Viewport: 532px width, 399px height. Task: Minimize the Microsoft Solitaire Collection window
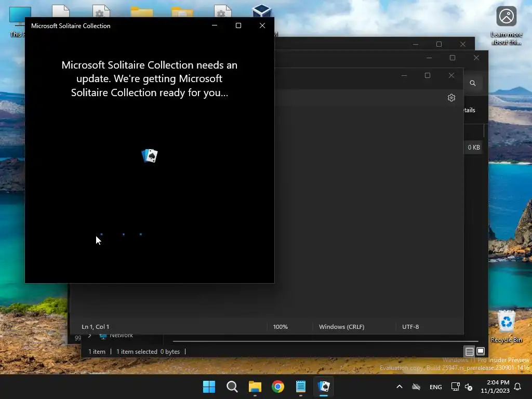coord(215,25)
